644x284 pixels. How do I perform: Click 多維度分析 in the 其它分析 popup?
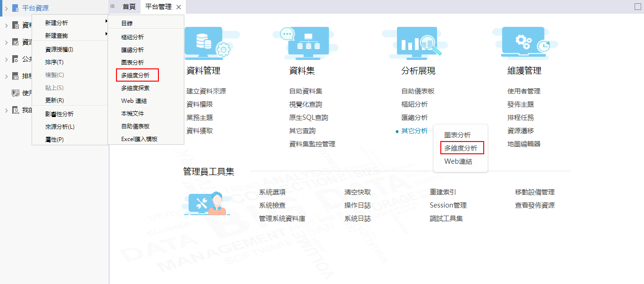[x=461, y=148]
